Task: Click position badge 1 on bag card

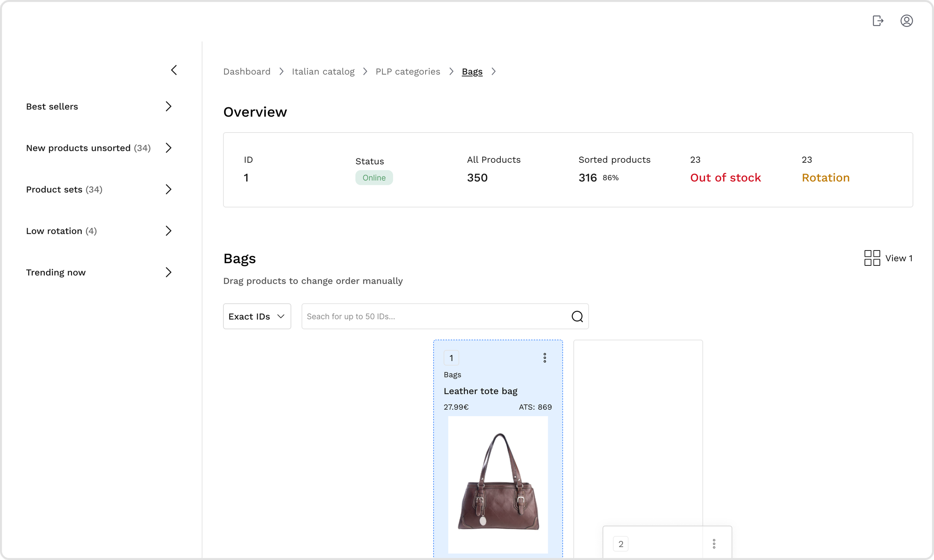Action: click(x=451, y=358)
